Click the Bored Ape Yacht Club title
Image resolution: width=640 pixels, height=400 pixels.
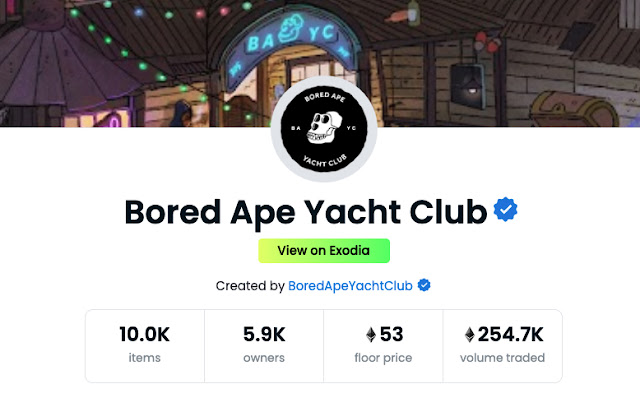click(x=306, y=211)
